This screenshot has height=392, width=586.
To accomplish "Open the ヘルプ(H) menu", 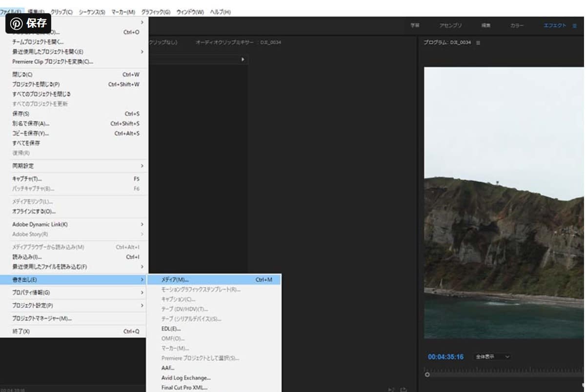I will (x=220, y=12).
